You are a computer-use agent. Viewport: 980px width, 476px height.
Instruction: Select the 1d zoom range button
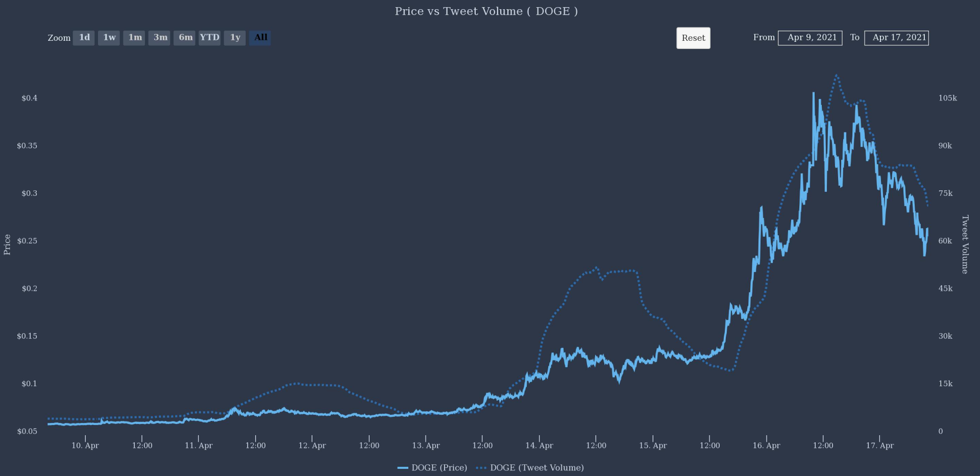[x=84, y=38]
